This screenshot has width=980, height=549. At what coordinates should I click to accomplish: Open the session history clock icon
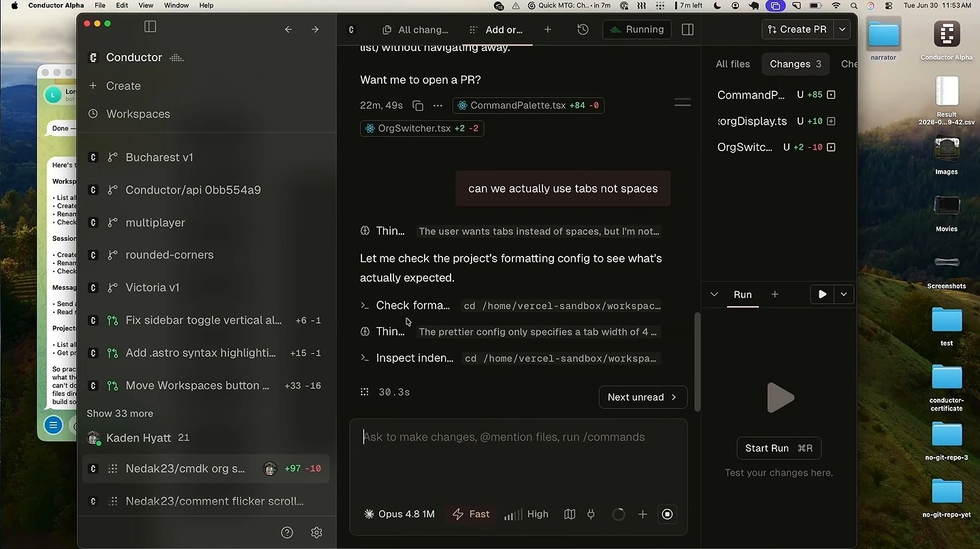pos(583,29)
